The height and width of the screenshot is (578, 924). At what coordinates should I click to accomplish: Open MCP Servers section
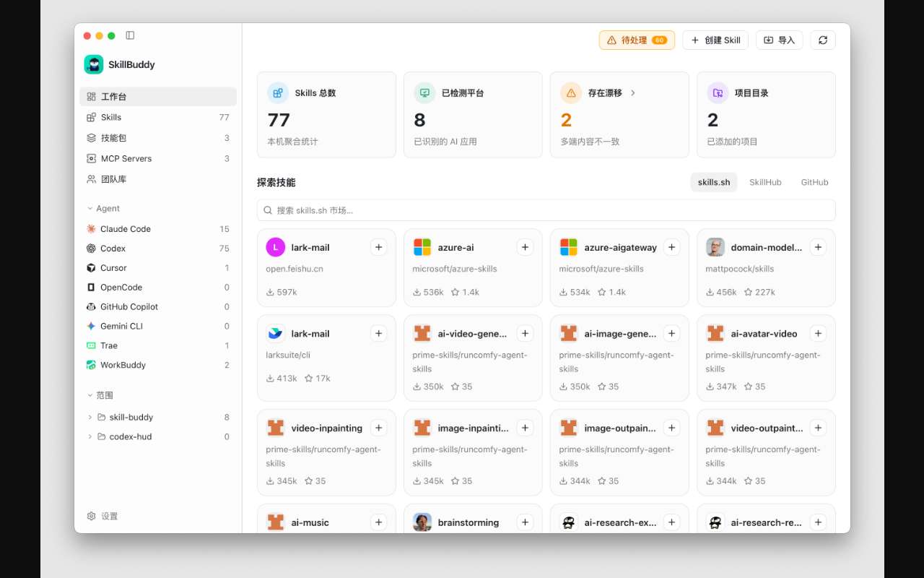158,158
